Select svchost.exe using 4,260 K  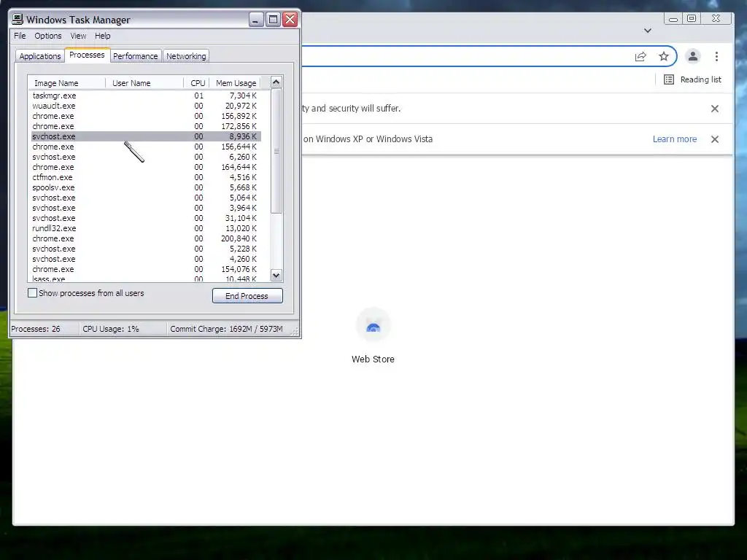coord(146,259)
